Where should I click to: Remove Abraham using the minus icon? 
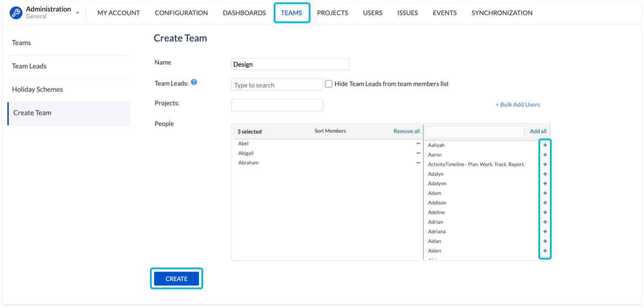click(x=418, y=163)
